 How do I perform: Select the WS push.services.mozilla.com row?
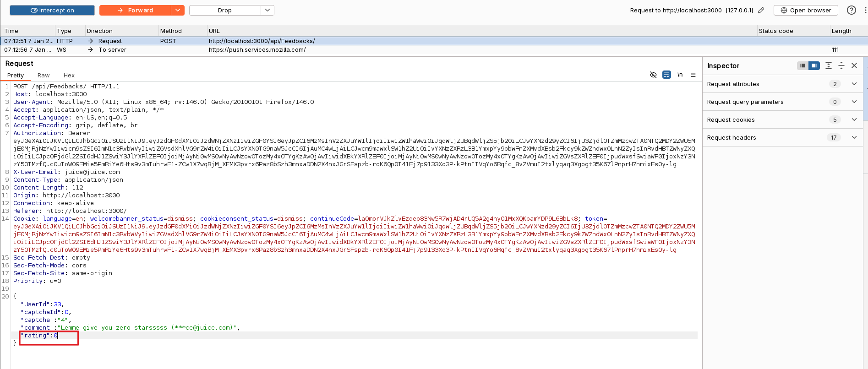tap(257, 49)
